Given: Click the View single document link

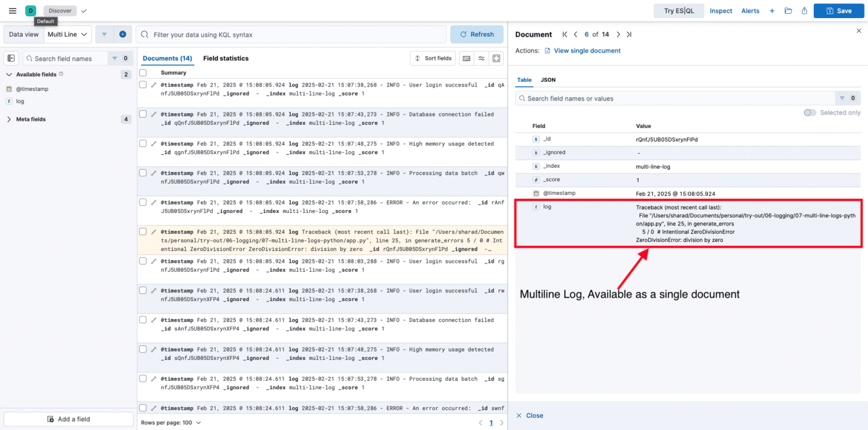Looking at the screenshot, I should point(587,50).
